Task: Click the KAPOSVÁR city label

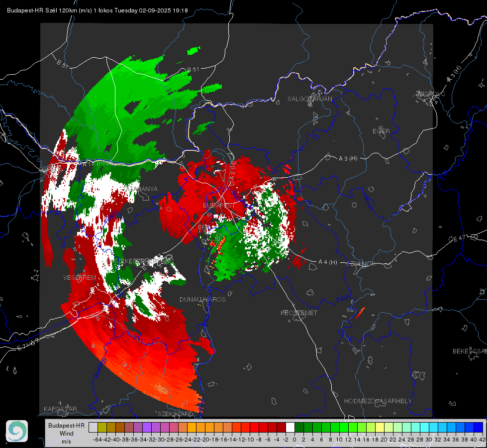Action: (x=60, y=409)
